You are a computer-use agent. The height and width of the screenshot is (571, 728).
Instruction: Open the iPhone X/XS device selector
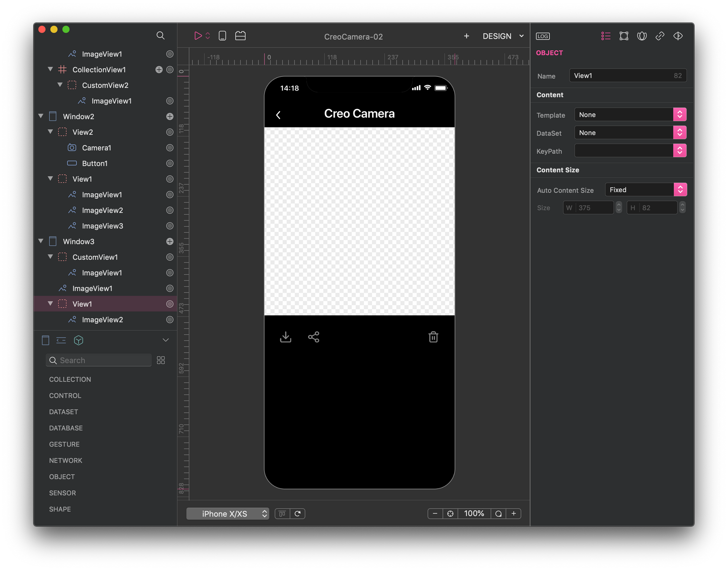(227, 513)
